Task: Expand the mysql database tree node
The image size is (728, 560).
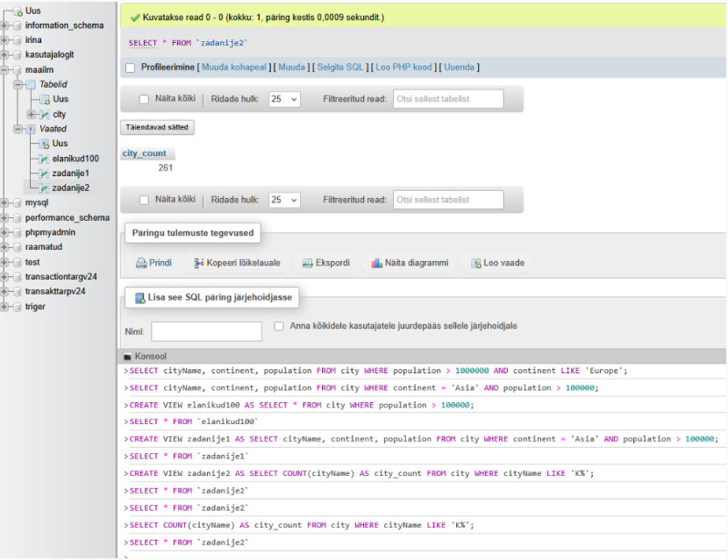Action: 5,203
